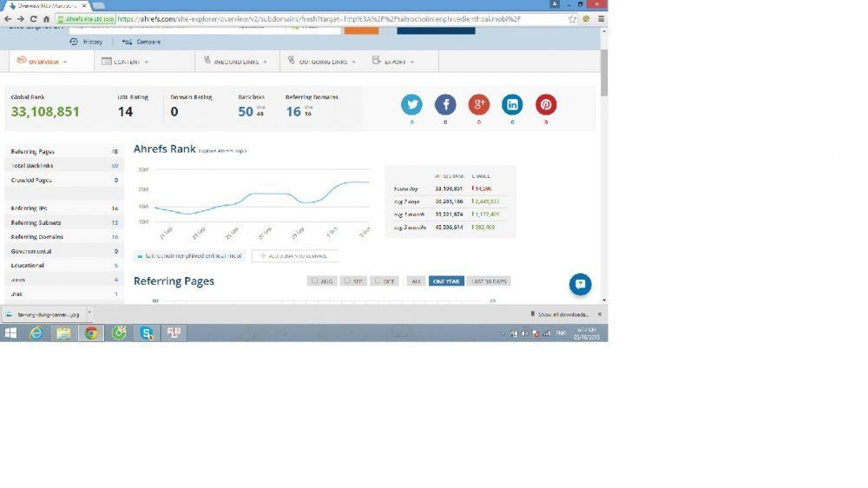Open the Windows Start button
868x488 pixels.
(10, 333)
